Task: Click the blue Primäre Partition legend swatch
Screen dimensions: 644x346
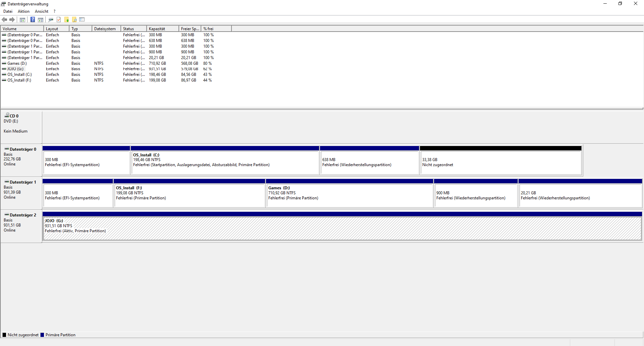Action: (x=42, y=335)
